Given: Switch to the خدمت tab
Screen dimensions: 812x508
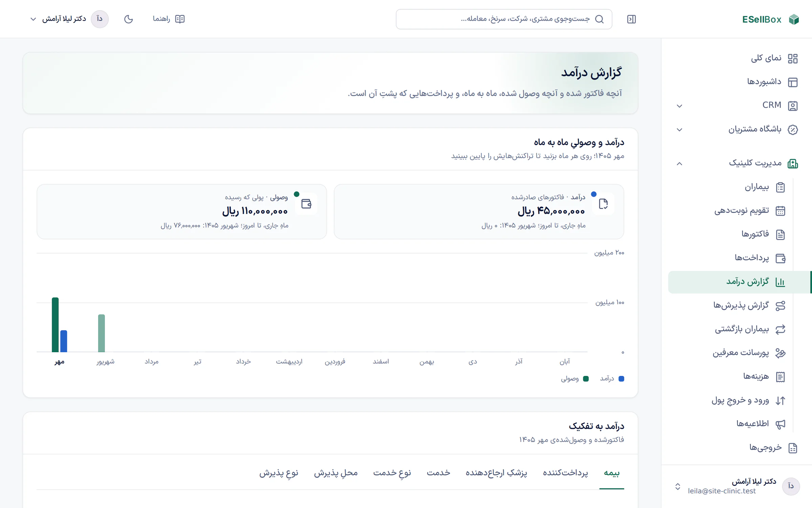Looking at the screenshot, I should 438,473.
